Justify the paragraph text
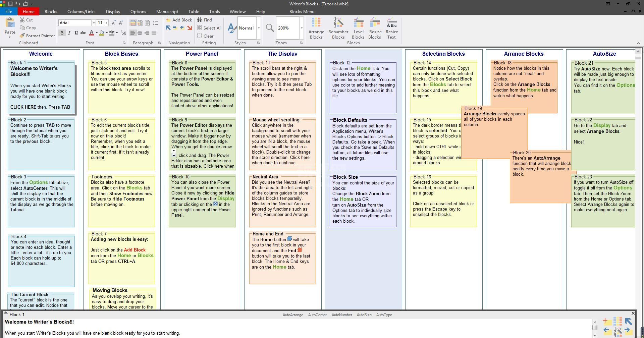 point(154,33)
